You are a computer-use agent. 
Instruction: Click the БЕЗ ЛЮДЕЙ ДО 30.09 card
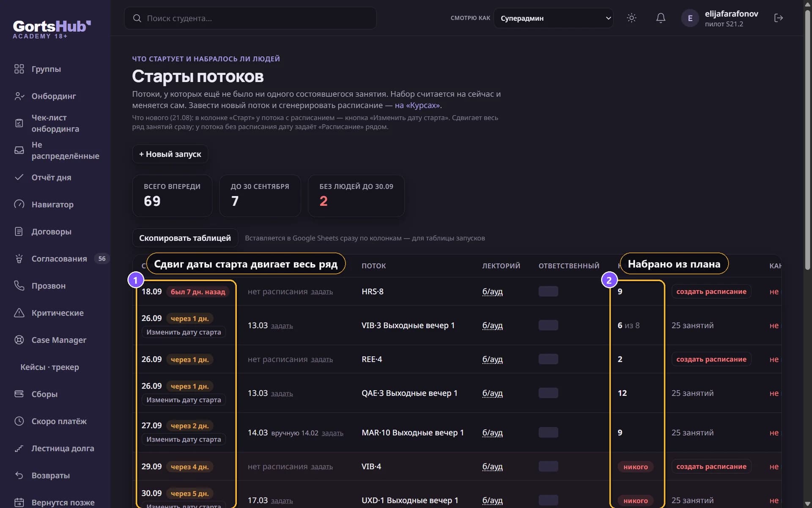point(356,196)
